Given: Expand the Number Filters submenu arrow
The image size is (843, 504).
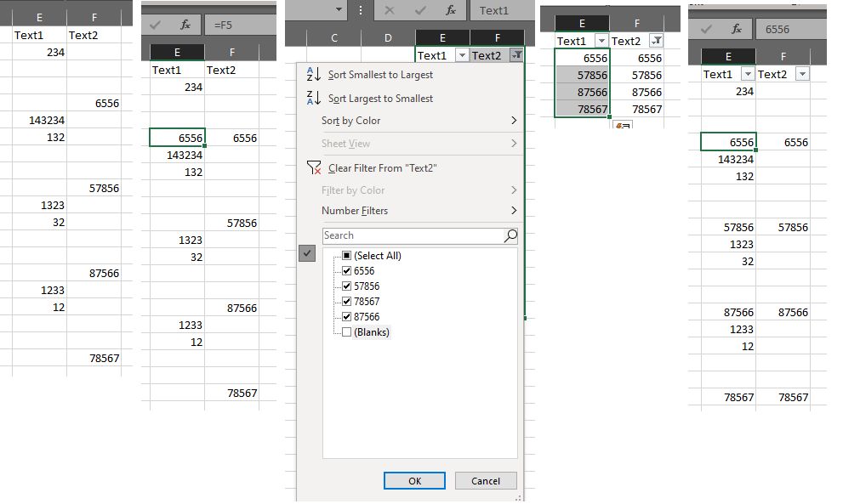Looking at the screenshot, I should [x=514, y=211].
